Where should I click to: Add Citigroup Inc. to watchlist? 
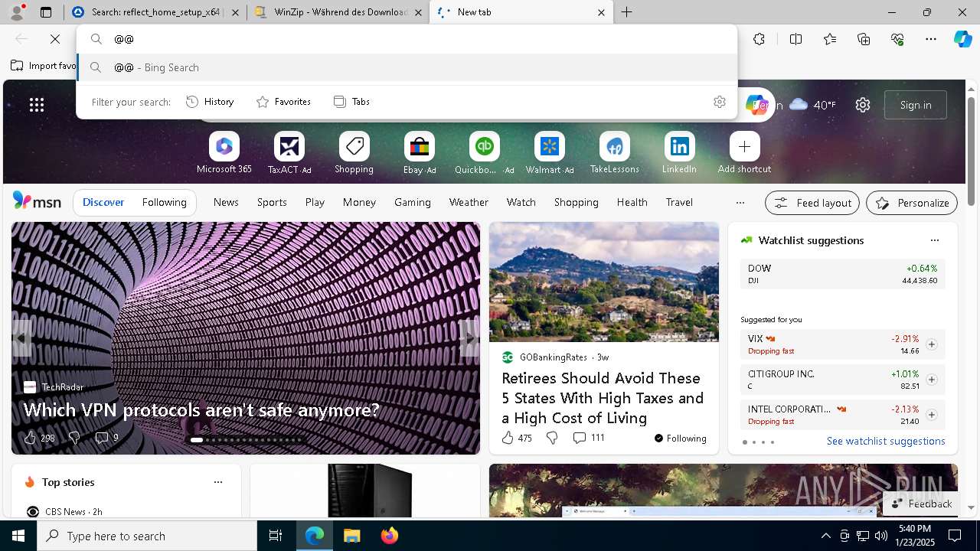coord(931,380)
